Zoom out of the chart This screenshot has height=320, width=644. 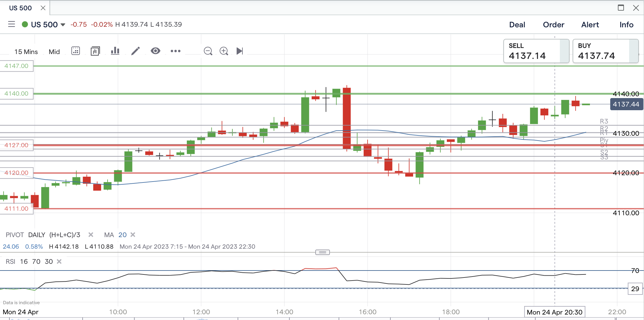tap(208, 51)
